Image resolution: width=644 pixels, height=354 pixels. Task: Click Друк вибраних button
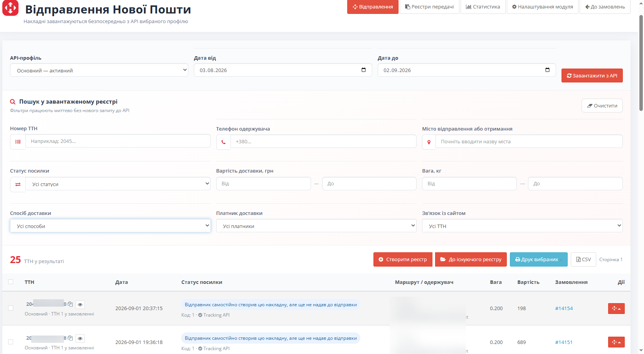539,260
